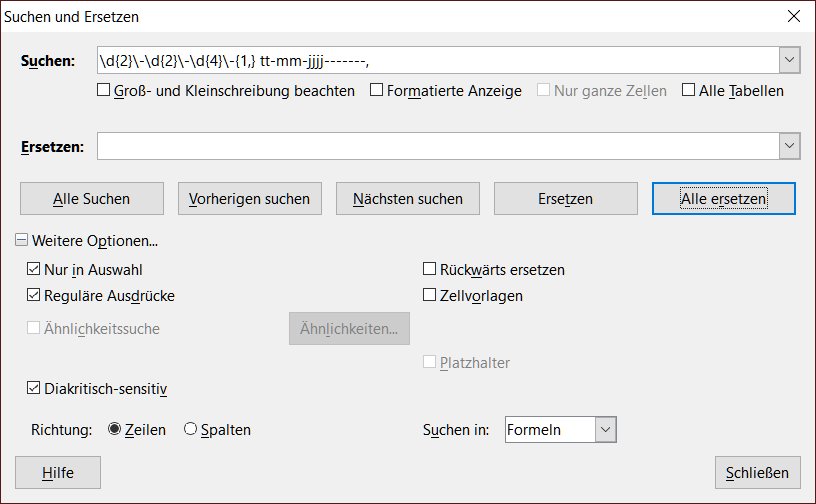
Task: Click the Ersetzen button
Action: [566, 198]
